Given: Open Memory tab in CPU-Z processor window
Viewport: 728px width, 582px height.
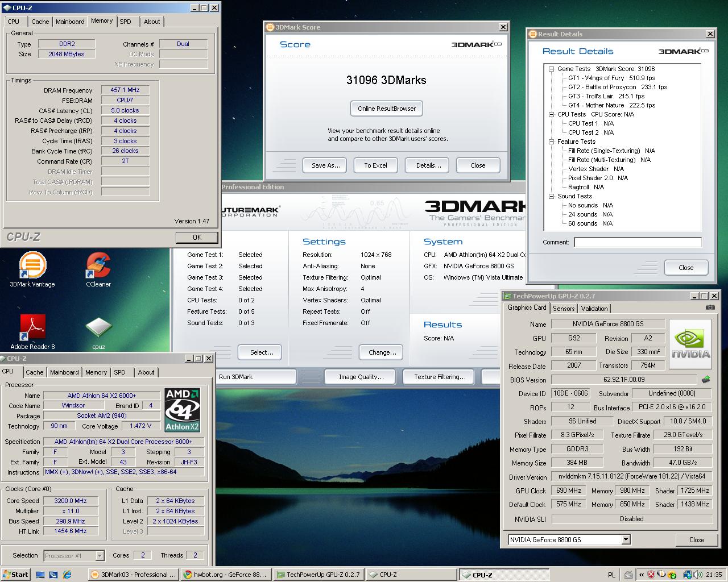Looking at the screenshot, I should tap(96, 372).
